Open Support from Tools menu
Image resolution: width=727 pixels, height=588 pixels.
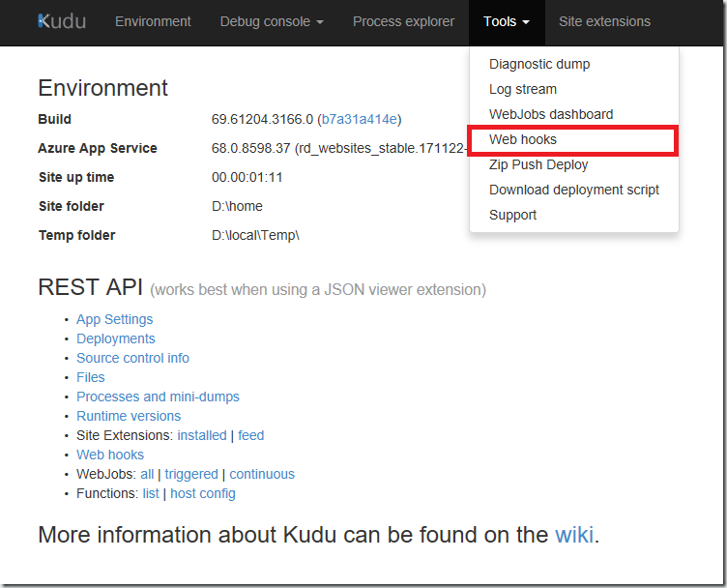(512, 215)
